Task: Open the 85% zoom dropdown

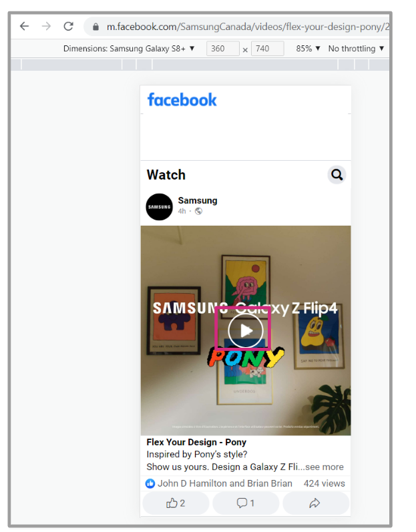Action: (308, 49)
